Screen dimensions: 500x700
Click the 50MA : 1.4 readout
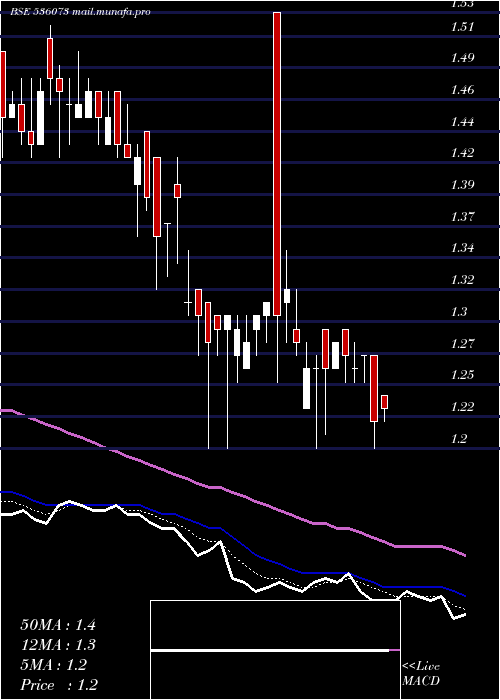click(x=58, y=625)
